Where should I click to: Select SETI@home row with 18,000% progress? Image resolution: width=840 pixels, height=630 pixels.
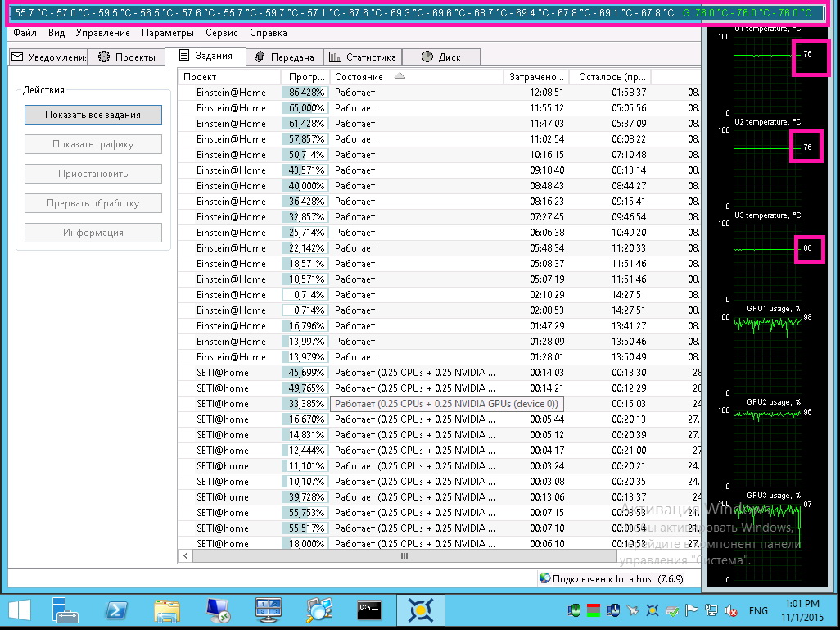[440, 543]
